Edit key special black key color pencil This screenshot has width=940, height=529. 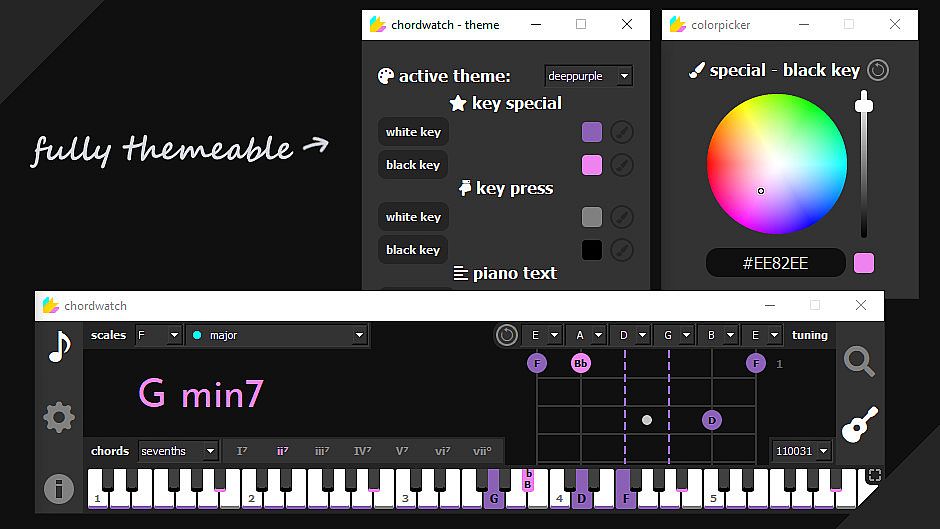pos(622,165)
